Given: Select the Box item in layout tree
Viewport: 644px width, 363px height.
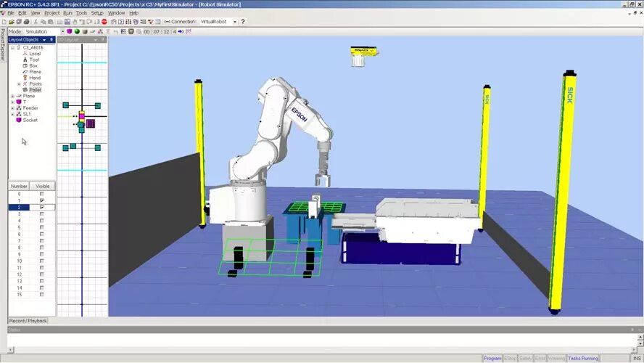Looking at the screenshot, I should [x=33, y=66].
